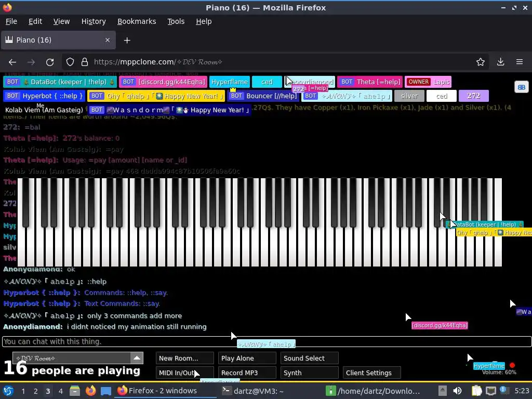Open the clipboard tray icon
This screenshot has width=532, height=399.
pos(476,391)
